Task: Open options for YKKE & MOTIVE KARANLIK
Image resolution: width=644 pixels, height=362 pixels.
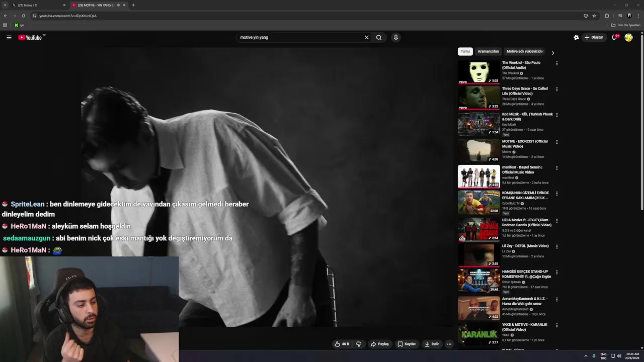Action: click(x=556, y=325)
